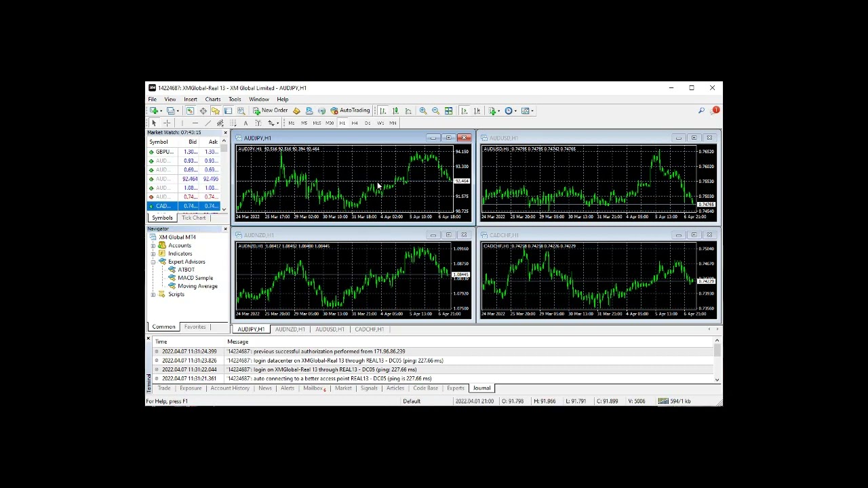868x488 pixels.
Task: Open the Indicators list dropdown icon
Action: pyautogui.click(x=495, y=110)
